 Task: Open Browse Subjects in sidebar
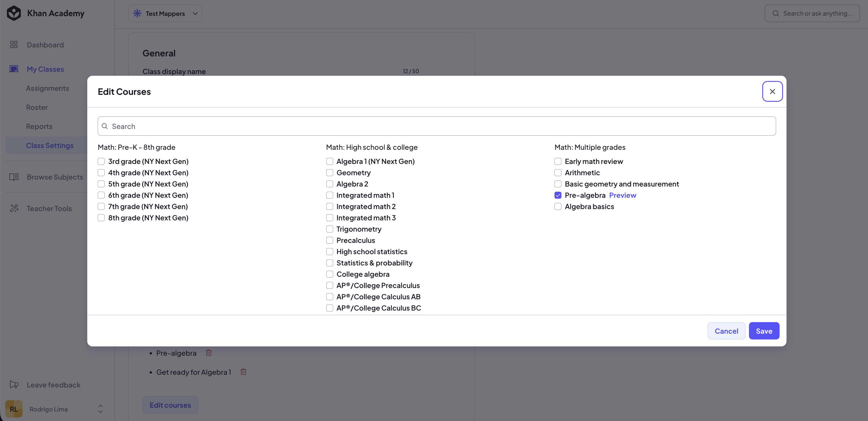55,177
